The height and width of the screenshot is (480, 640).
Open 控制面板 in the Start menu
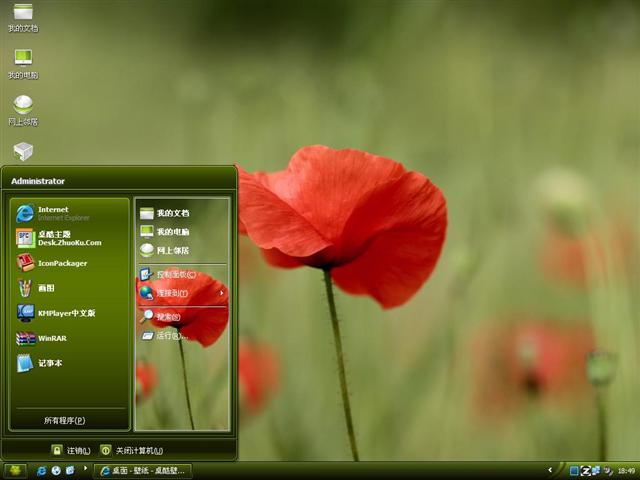[x=174, y=274]
